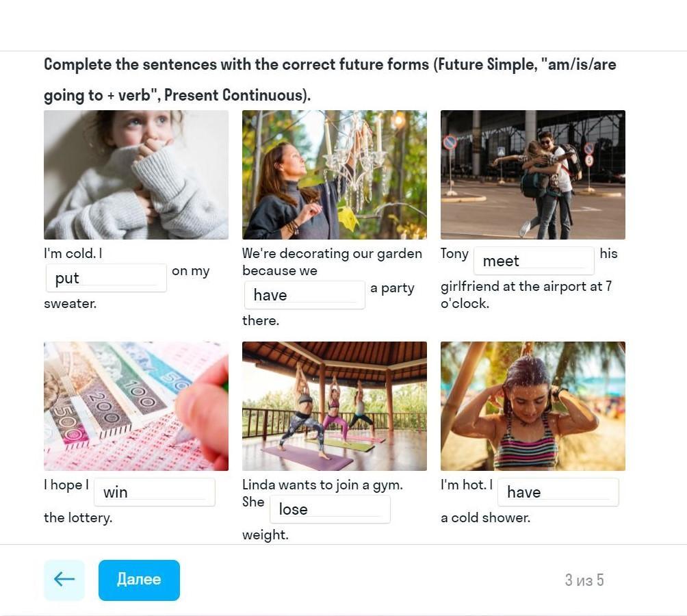Focus the 'have' field before 'a party'
Viewport: 687px width, 616px height.
coord(304,295)
